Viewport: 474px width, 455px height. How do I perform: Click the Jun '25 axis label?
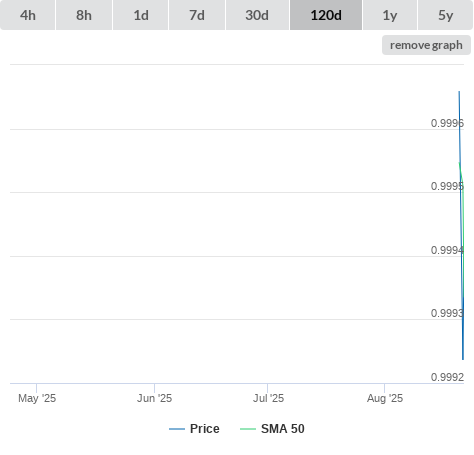(154, 398)
